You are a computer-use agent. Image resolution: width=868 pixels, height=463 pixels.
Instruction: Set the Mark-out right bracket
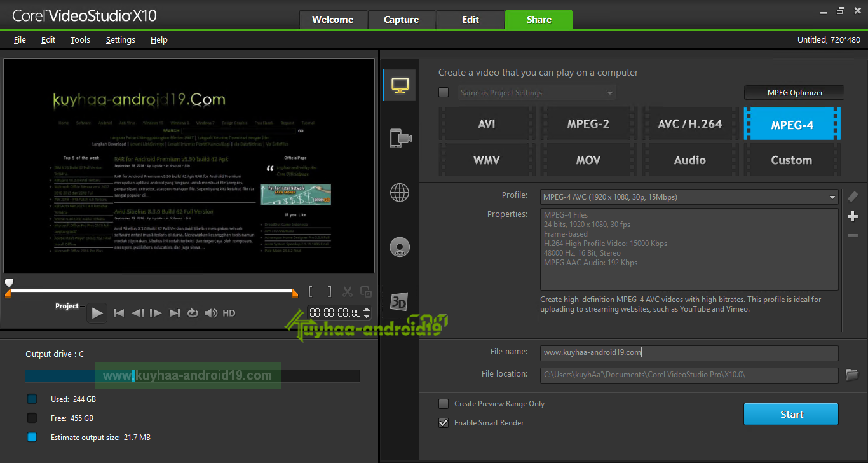[x=329, y=292]
